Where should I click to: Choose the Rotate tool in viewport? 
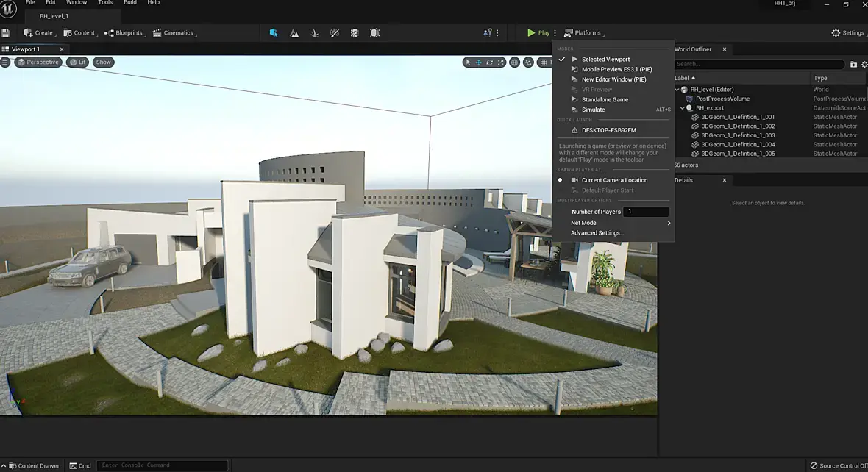click(x=489, y=62)
